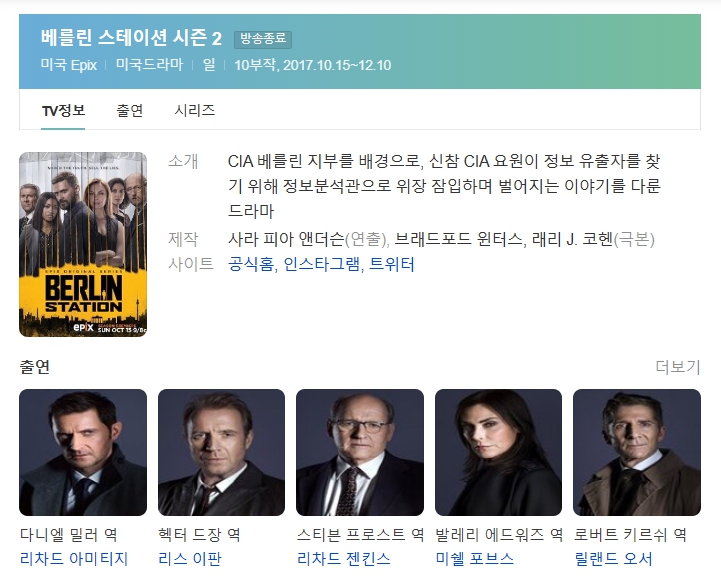
Task: Open the 인스타그램 link
Action: tap(322, 264)
